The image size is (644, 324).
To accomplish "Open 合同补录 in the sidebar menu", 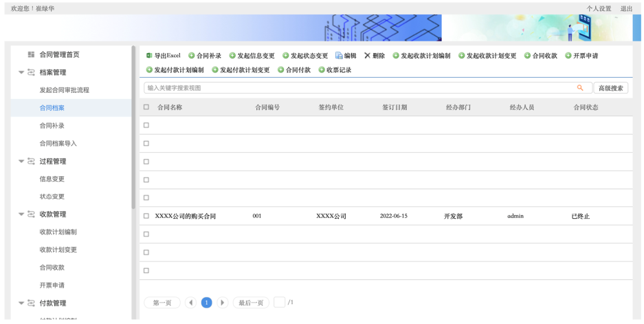I will 52,126.
